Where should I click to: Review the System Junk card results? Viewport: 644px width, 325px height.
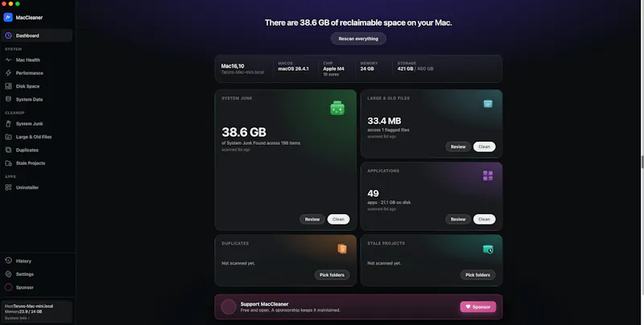[x=312, y=219]
